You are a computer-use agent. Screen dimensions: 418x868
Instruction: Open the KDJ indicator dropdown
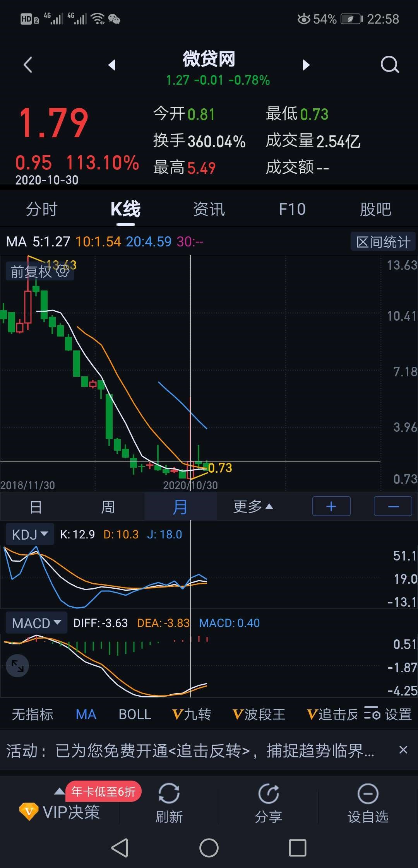point(30,534)
